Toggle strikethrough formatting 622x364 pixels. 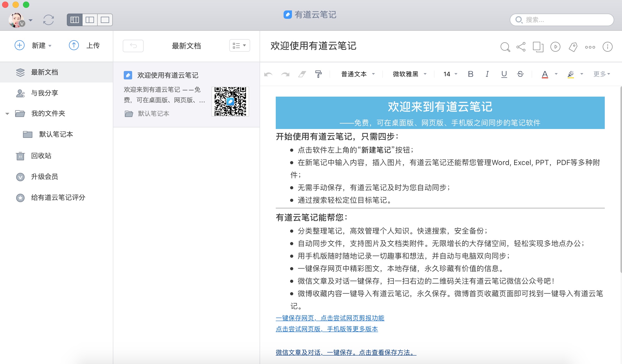click(x=520, y=74)
